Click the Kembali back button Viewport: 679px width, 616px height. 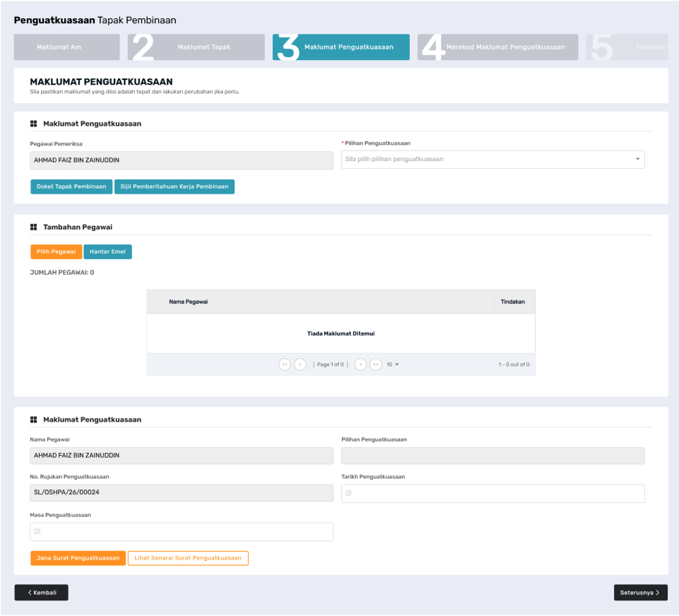tap(42, 593)
